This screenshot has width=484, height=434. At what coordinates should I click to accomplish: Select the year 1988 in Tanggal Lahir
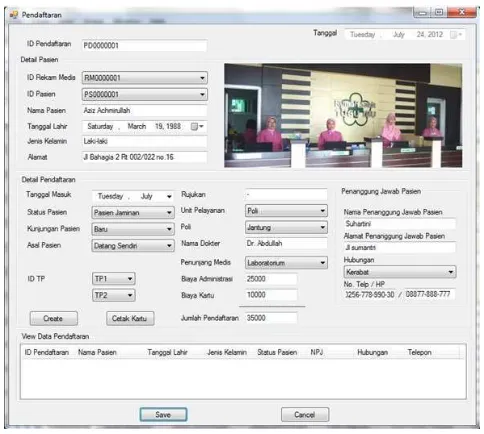pyautogui.click(x=174, y=127)
